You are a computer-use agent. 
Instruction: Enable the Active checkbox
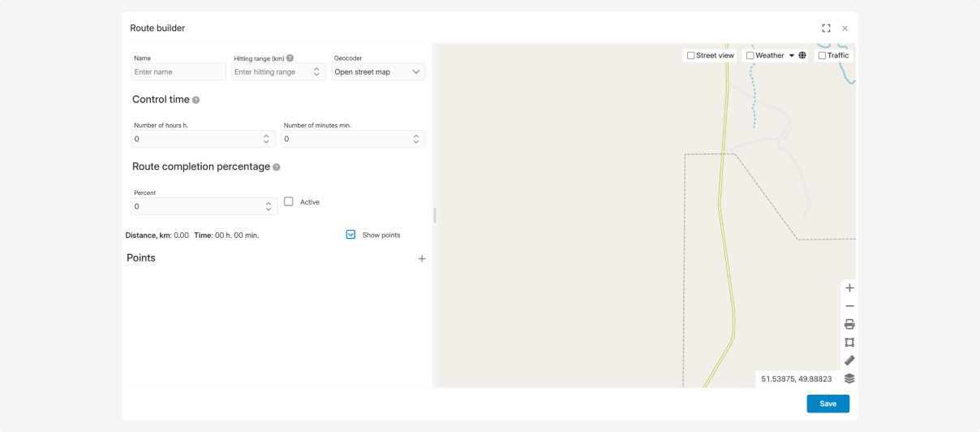[289, 201]
